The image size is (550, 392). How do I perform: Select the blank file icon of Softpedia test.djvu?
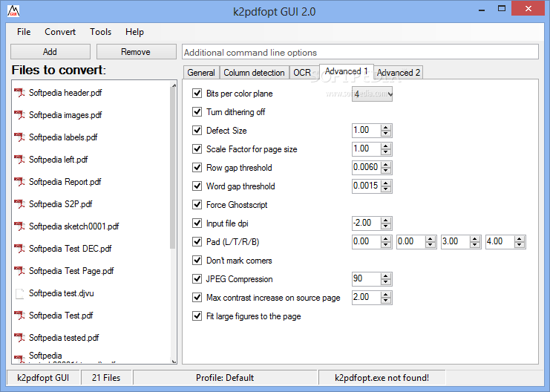(x=19, y=293)
